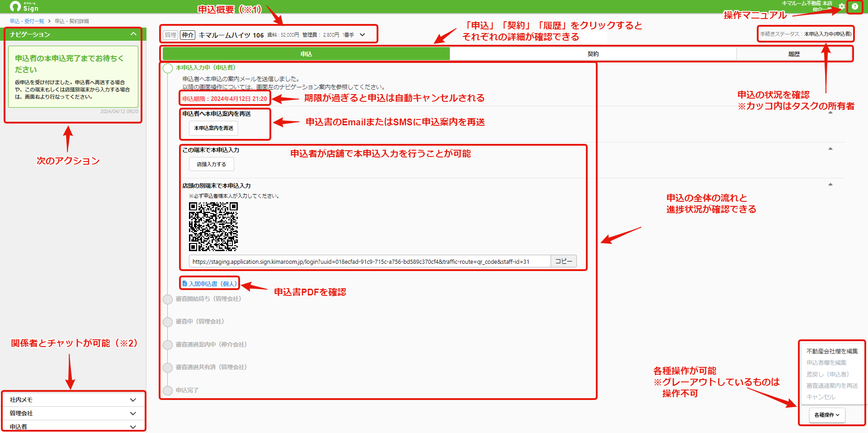This screenshot has width=868, height=433.
Task: Switch to the 履歴 tab
Action: click(794, 54)
